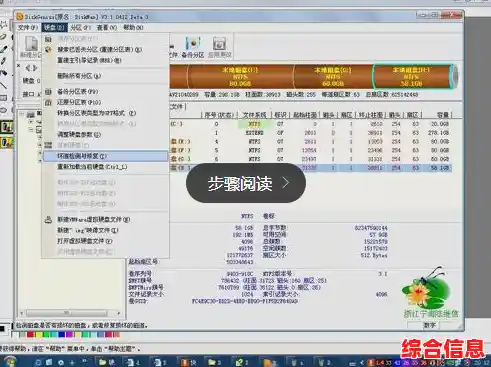Click the 序号(状态) column header
The height and width of the screenshot is (367, 491).
(219, 115)
